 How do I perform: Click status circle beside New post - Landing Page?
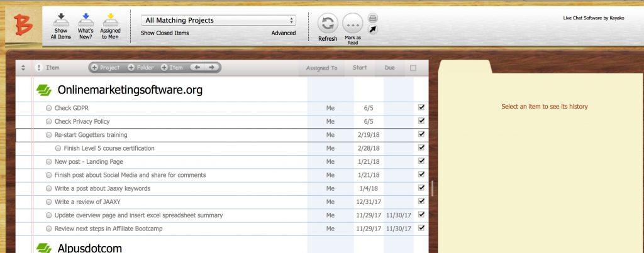pyautogui.click(x=49, y=162)
